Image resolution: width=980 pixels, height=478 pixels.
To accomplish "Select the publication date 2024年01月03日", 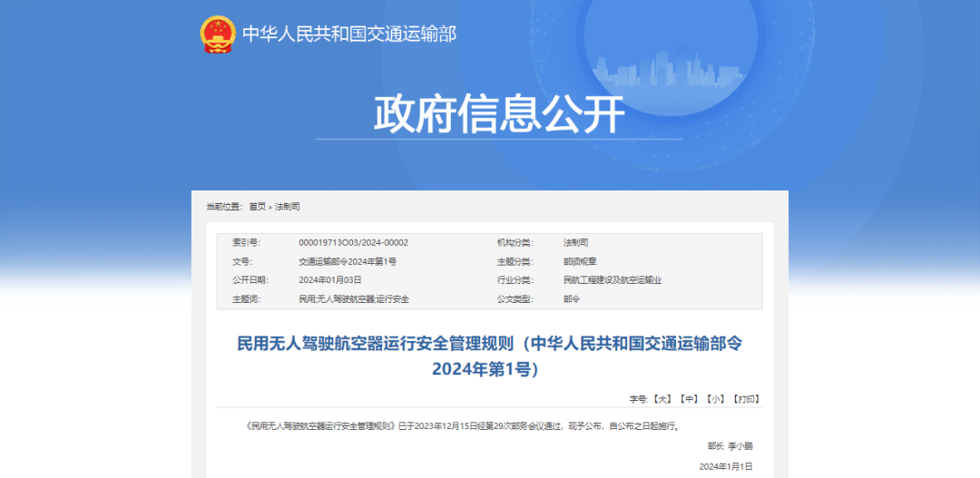I will coord(330,280).
